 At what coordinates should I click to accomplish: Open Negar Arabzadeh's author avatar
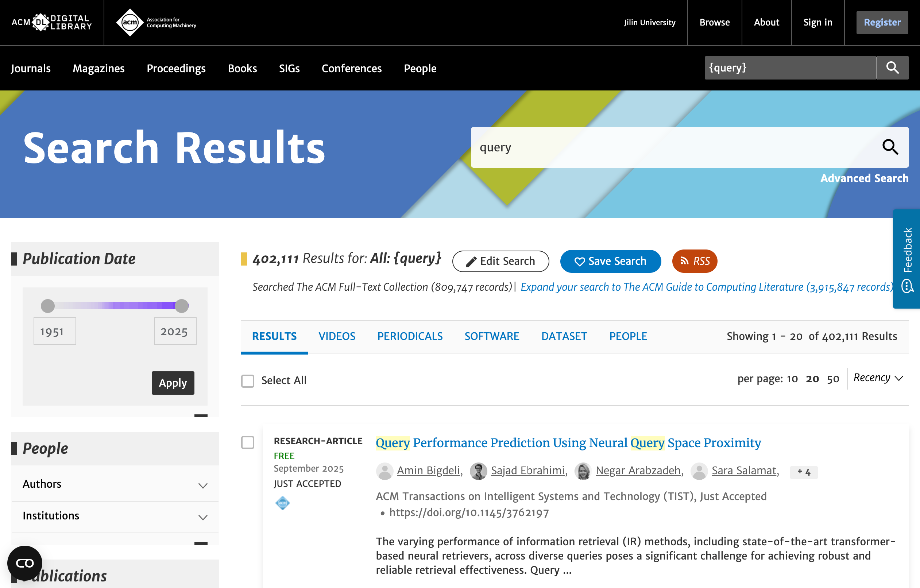pyautogui.click(x=583, y=471)
